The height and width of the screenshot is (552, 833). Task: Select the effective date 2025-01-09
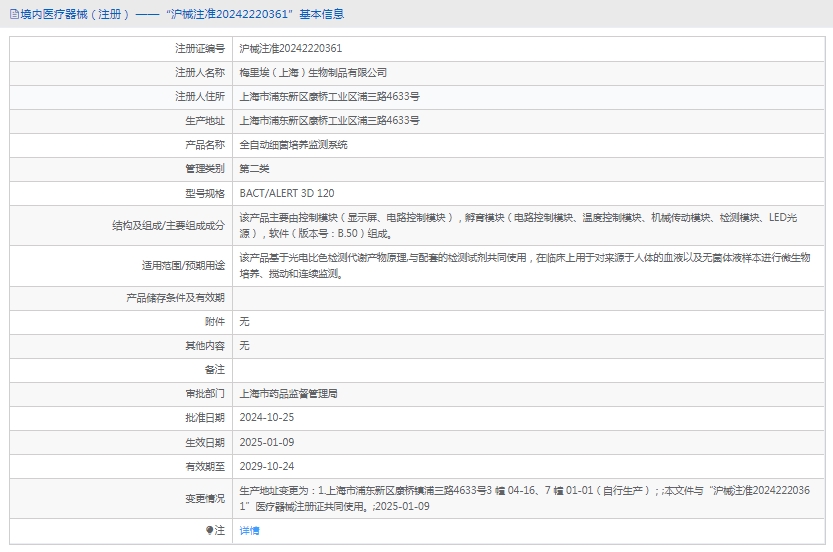[266, 442]
